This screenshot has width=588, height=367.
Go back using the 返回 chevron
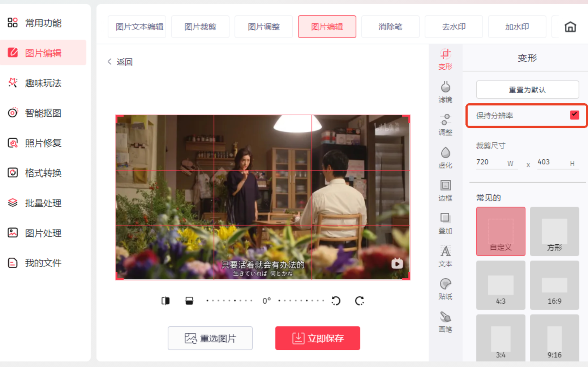click(x=110, y=62)
